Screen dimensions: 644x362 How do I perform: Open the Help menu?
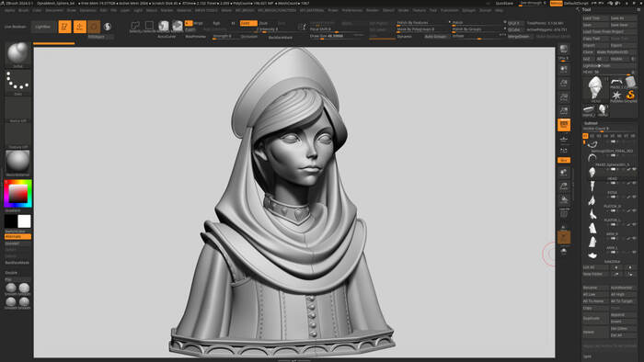[x=499, y=10]
